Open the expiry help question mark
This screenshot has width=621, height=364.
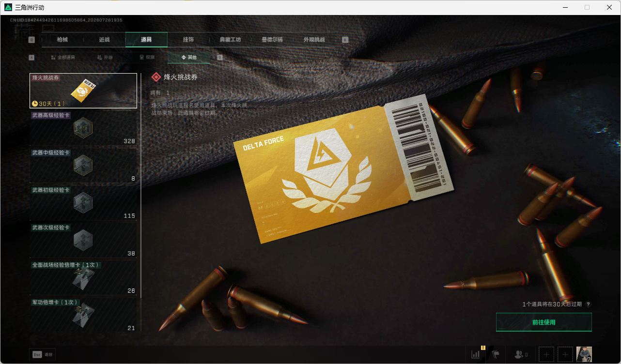coord(589,304)
